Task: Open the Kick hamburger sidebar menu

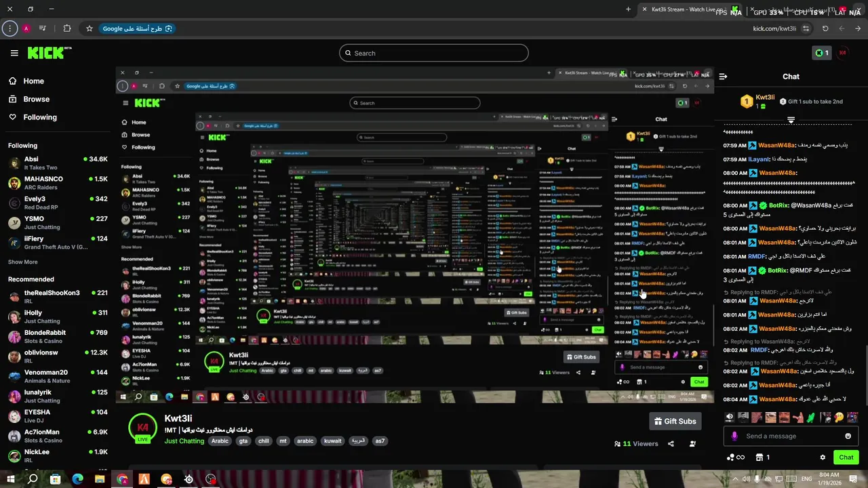Action: (x=14, y=53)
